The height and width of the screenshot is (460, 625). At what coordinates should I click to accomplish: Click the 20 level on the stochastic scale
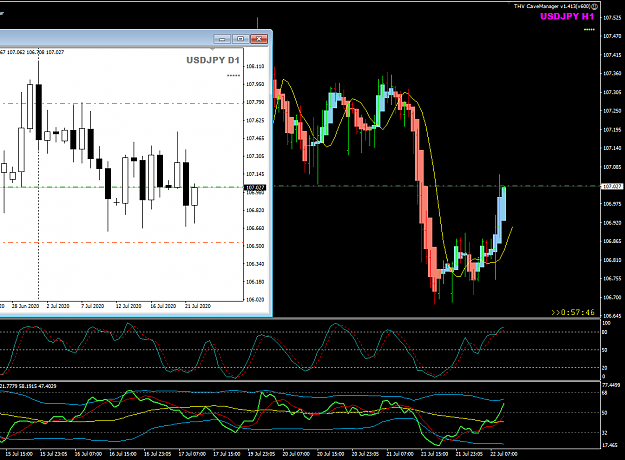(605, 368)
